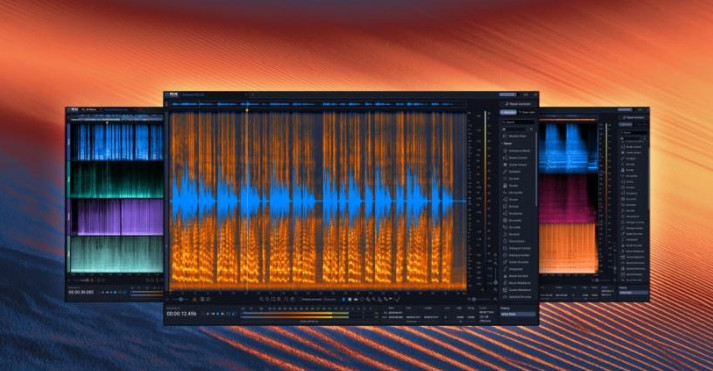Open the Breath Control module
Image resolution: width=713 pixels, height=371 pixels.
(x=516, y=158)
